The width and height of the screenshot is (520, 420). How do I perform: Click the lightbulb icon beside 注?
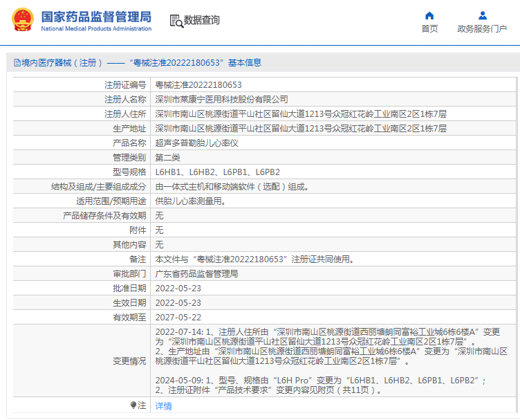tap(133, 405)
